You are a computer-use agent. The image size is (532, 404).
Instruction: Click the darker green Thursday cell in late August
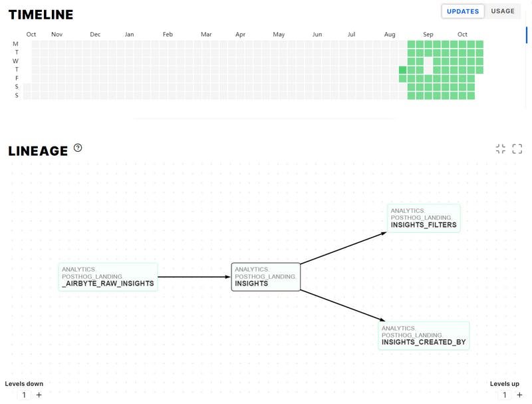pos(403,70)
